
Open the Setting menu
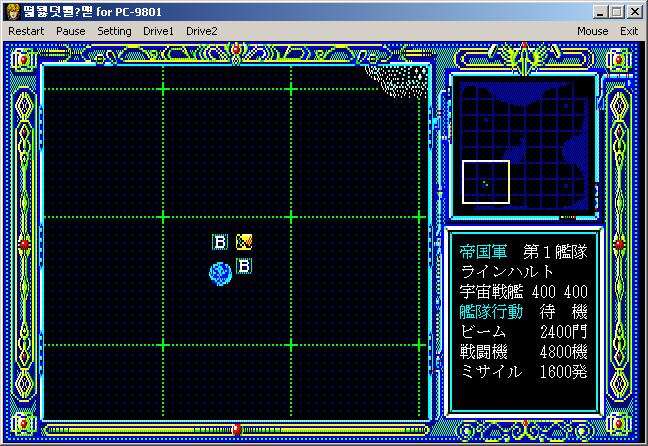tap(114, 31)
